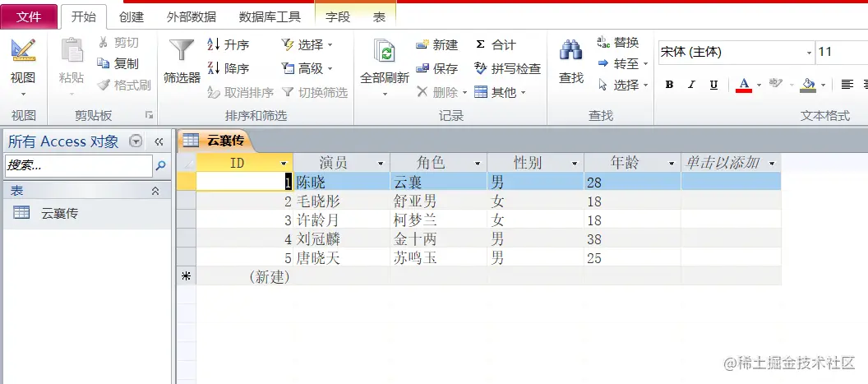Switch to the 外部数据 ribbon tab
Screen dimensions: 868x384
(x=192, y=17)
